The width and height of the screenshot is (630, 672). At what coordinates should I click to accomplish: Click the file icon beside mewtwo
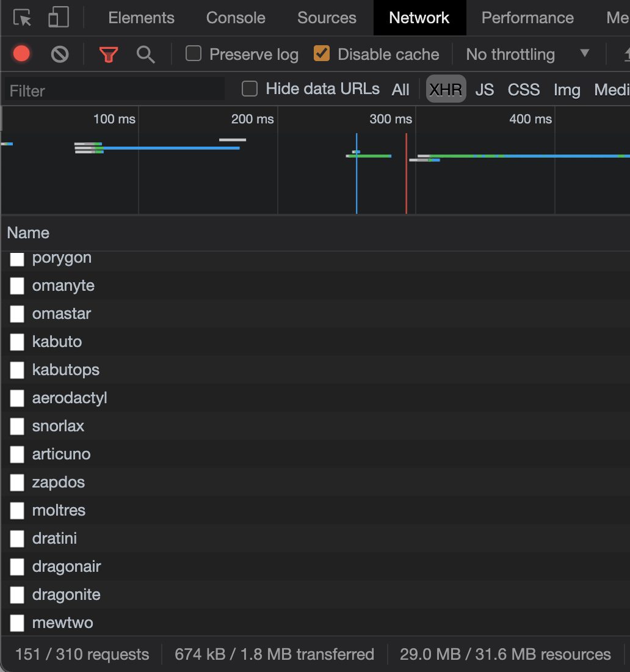pyautogui.click(x=17, y=623)
